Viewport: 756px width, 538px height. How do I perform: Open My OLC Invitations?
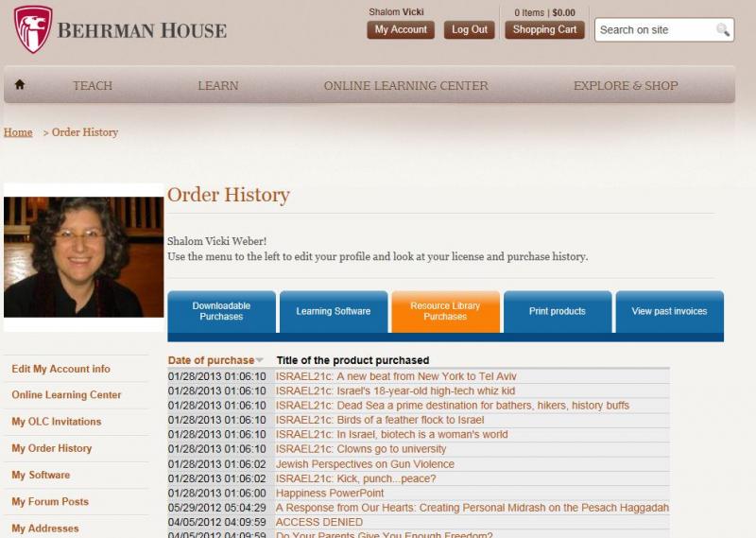[x=57, y=422]
